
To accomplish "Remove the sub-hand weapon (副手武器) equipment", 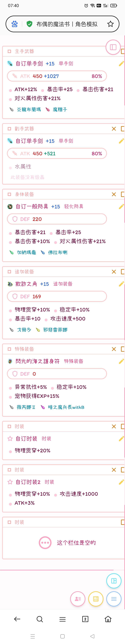I will click(x=114, y=129).
